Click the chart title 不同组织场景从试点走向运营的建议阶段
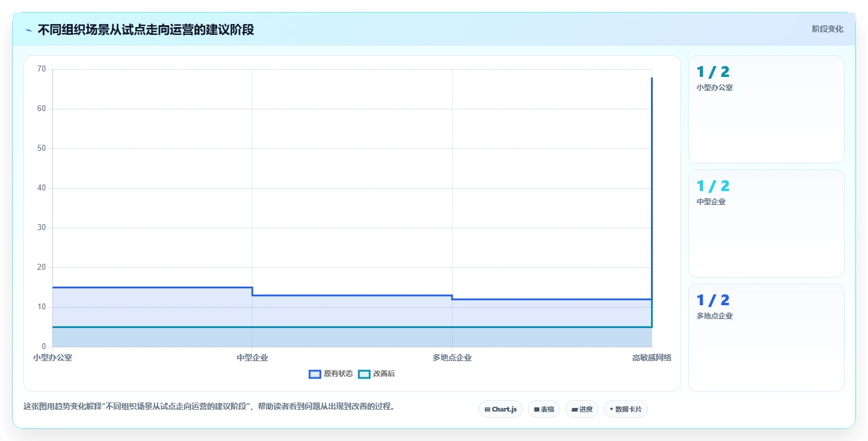The height and width of the screenshot is (441, 868). (x=145, y=29)
